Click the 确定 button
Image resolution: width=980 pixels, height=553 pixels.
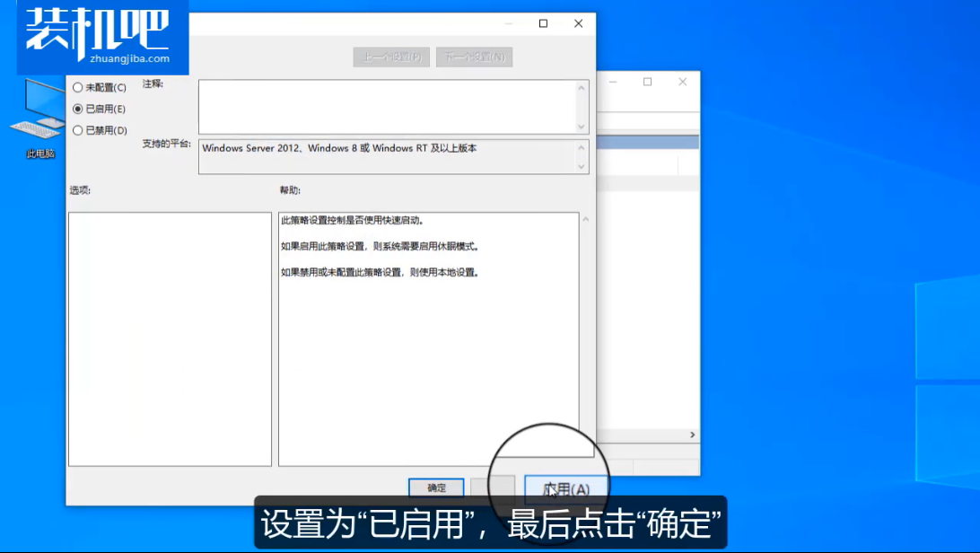436,488
